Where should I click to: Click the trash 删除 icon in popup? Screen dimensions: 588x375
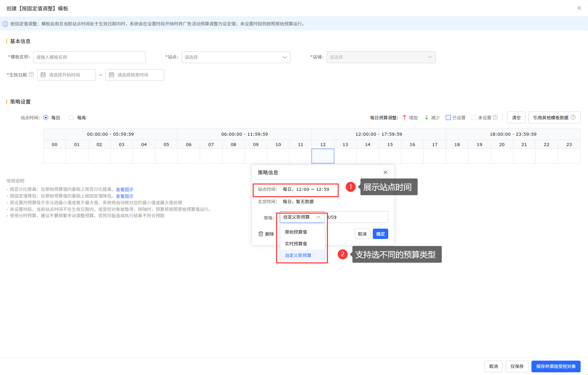point(261,234)
